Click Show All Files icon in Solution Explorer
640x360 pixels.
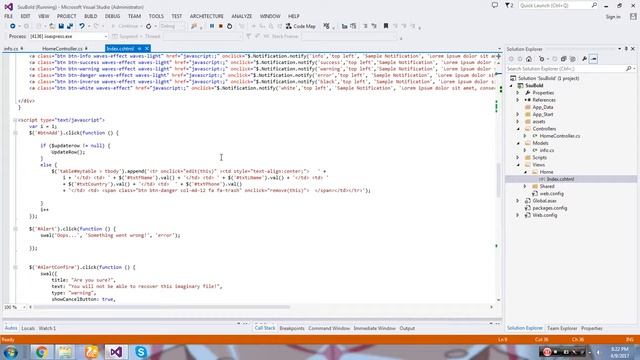coord(573,59)
